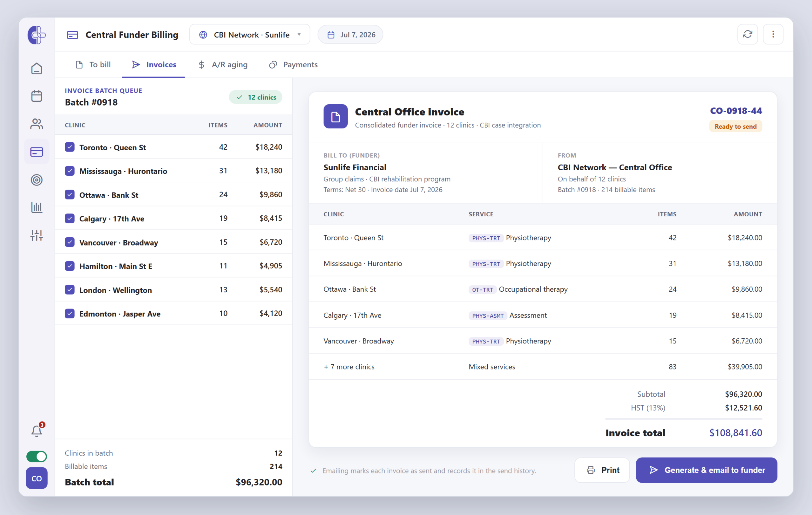Open the Goals target icon in sidebar
Viewport: 812px width, 515px height.
pyautogui.click(x=36, y=179)
